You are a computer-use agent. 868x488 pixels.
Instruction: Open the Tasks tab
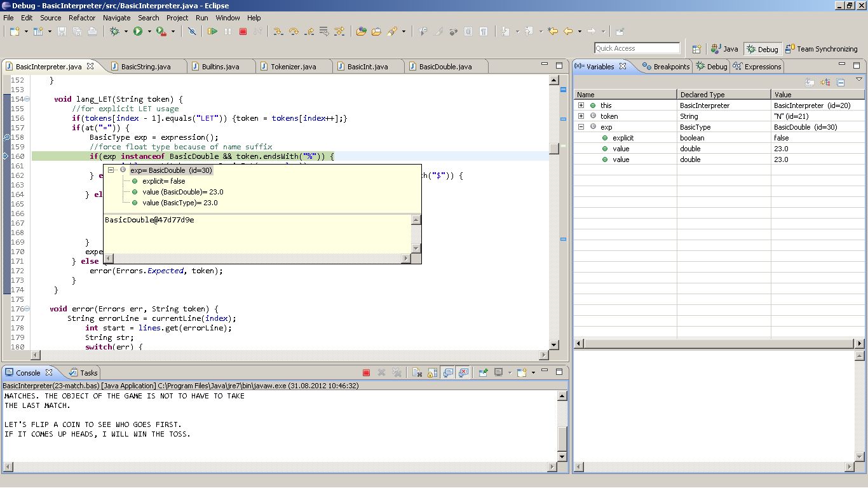pos(84,373)
